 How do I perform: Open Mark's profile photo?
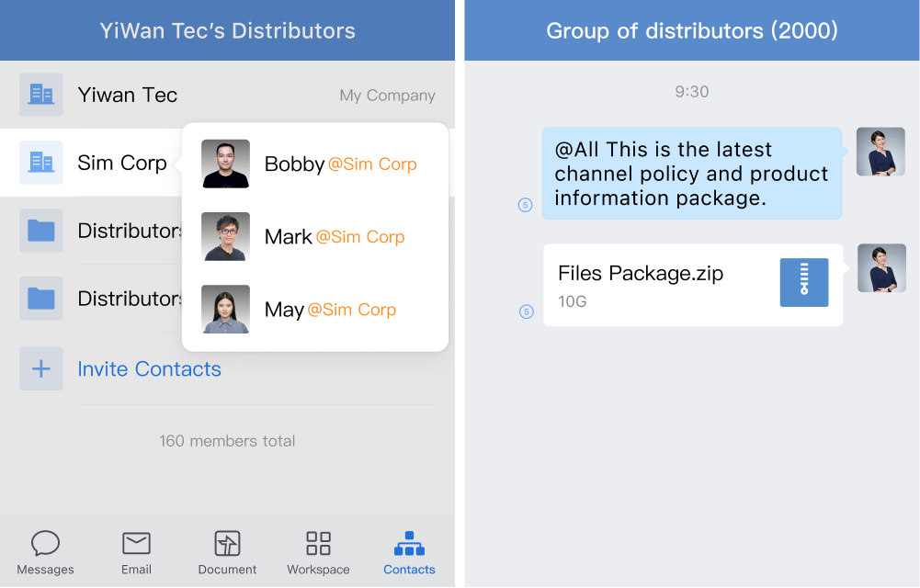point(225,236)
